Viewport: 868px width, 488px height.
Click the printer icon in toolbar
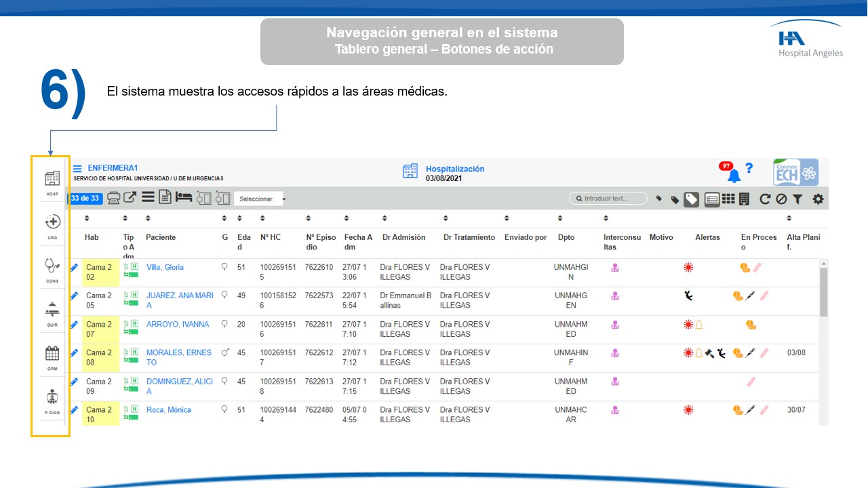(114, 198)
